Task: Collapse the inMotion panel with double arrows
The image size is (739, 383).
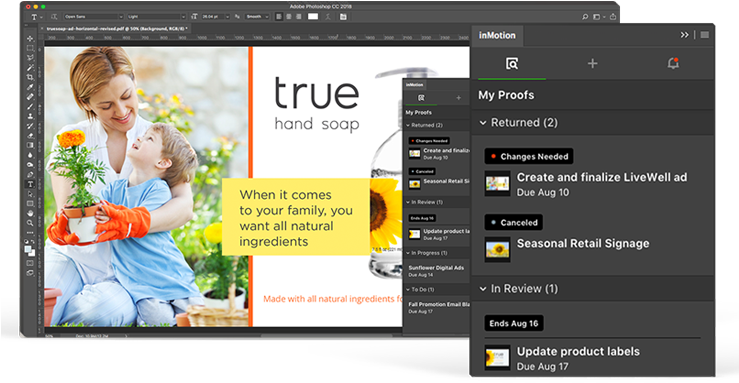Action: point(684,35)
